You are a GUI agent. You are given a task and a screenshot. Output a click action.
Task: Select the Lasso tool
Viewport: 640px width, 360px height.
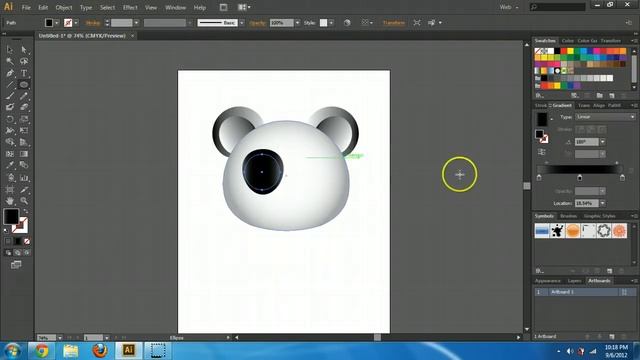click(x=24, y=61)
